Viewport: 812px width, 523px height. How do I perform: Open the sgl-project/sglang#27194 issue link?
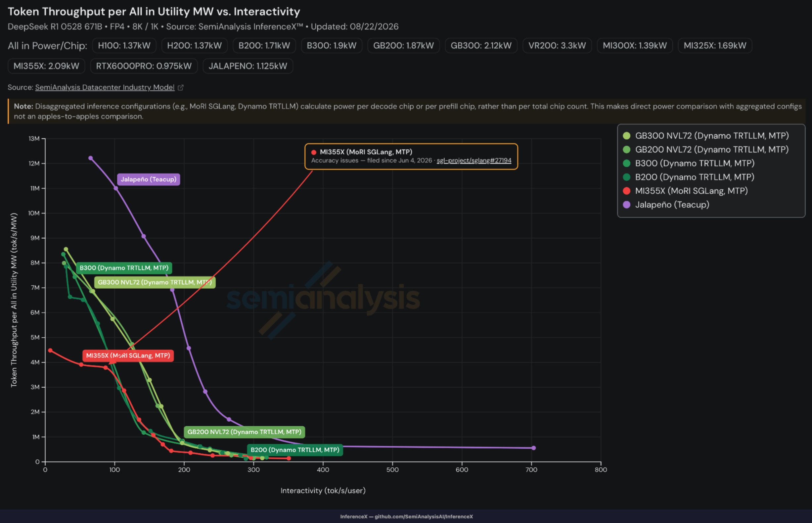474,161
